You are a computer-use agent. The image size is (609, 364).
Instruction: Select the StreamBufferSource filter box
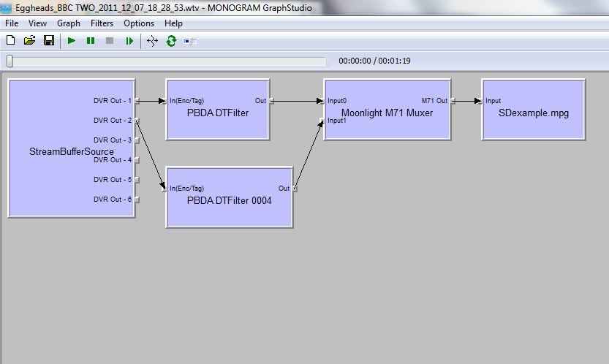click(x=72, y=148)
